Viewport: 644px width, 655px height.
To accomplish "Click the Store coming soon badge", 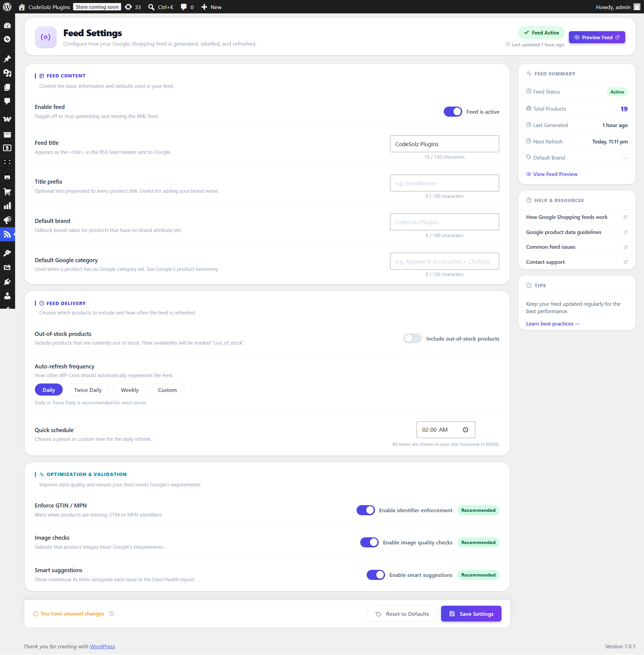I will [x=97, y=7].
